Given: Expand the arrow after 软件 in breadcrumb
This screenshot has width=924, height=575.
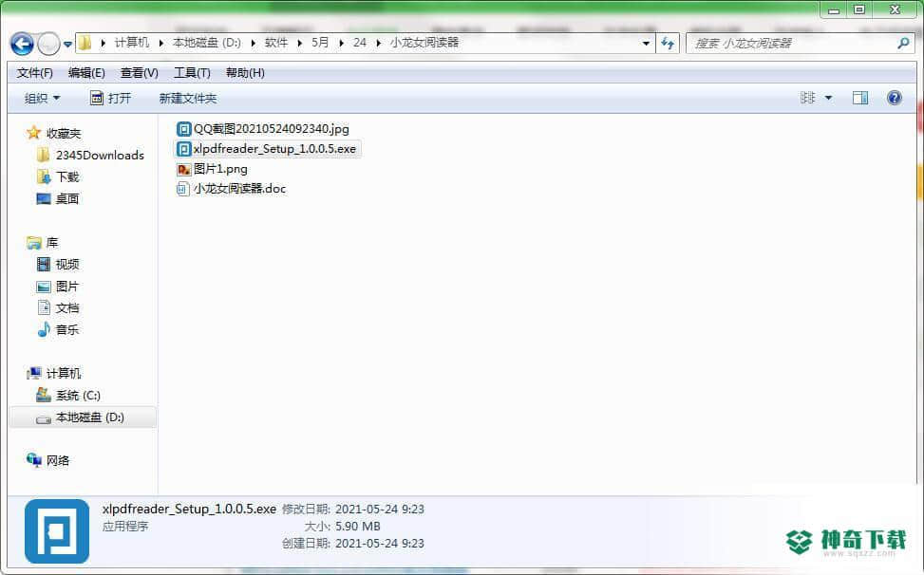Looking at the screenshot, I should tap(299, 43).
